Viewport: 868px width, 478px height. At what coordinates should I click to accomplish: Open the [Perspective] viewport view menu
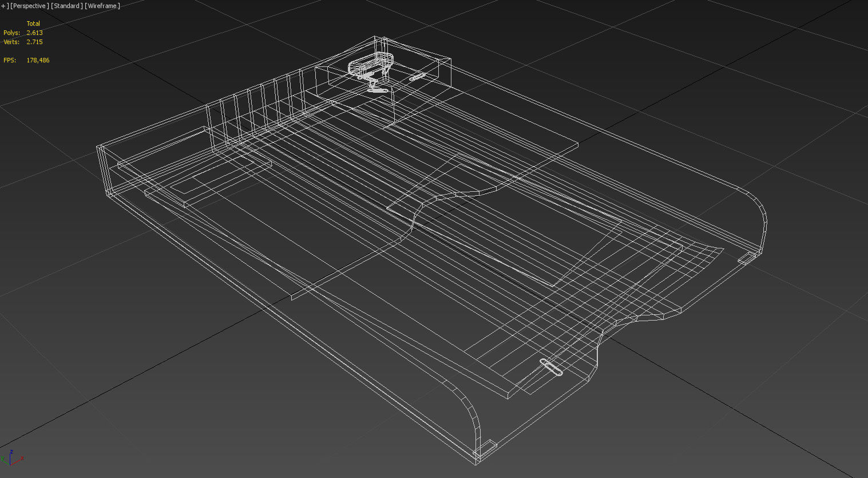pyautogui.click(x=30, y=6)
